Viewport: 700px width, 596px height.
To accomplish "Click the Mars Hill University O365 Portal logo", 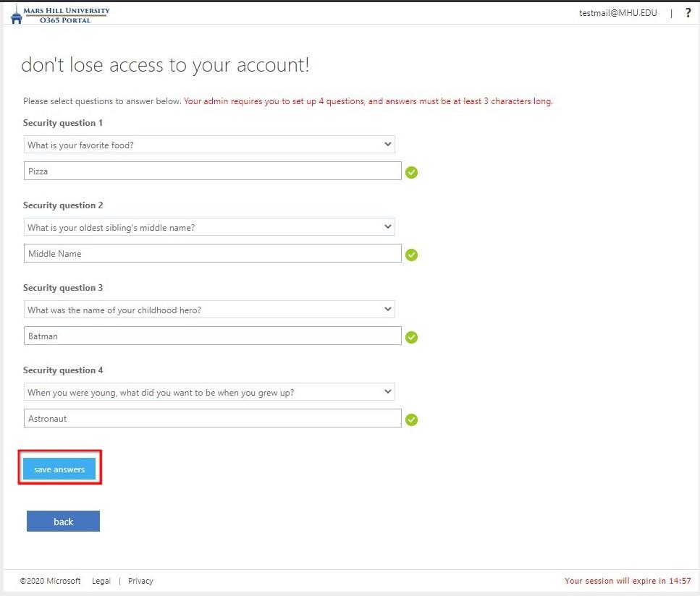I will (62, 12).
